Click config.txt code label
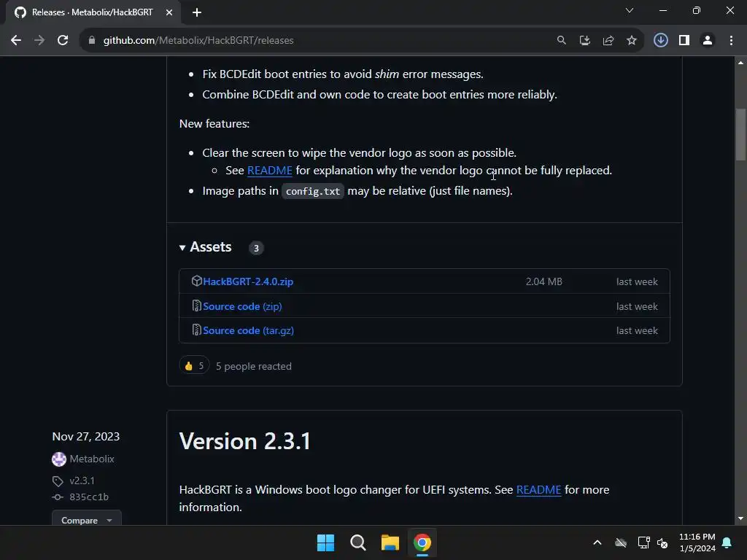The height and width of the screenshot is (560, 747). click(313, 191)
